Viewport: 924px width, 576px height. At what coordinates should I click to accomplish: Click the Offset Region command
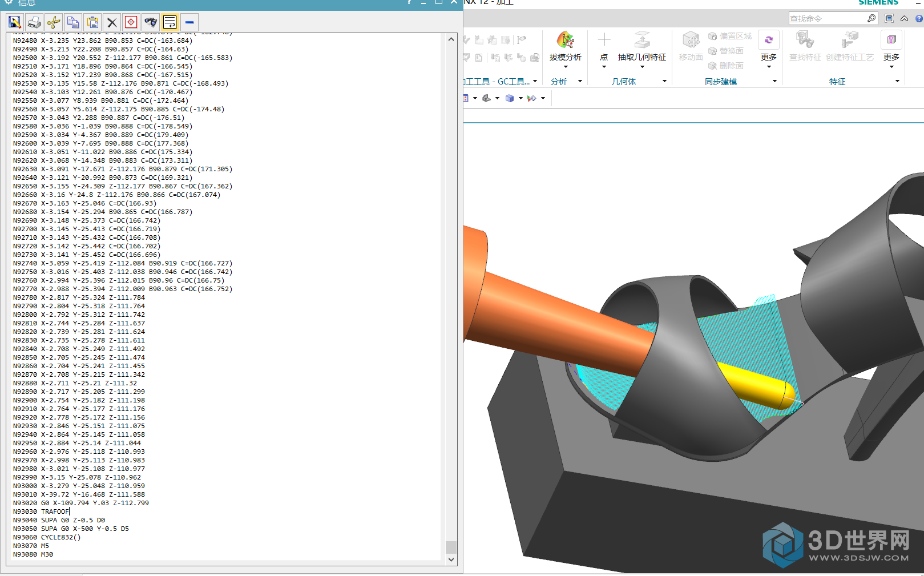tap(730, 36)
